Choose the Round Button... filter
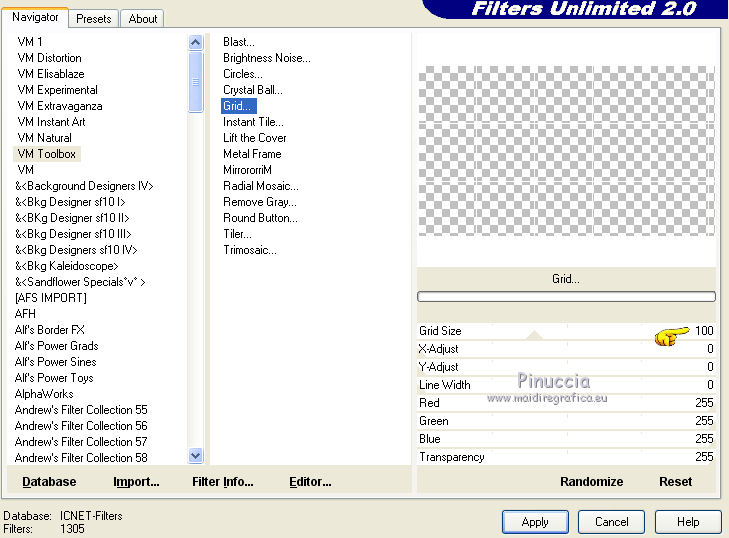Viewport: 729px width, 538px height. (x=260, y=218)
